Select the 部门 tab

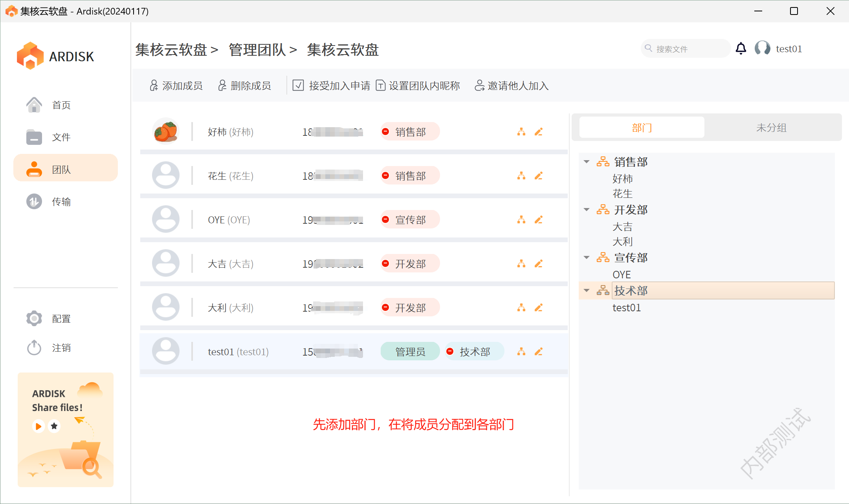tap(642, 128)
